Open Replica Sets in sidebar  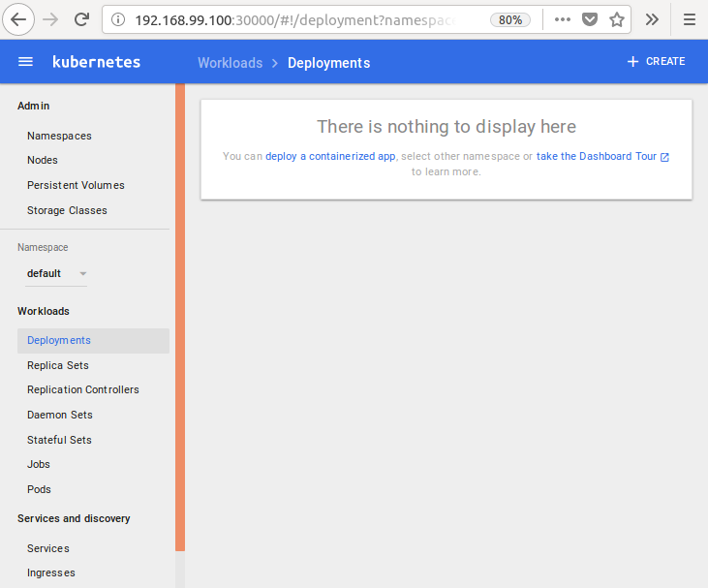[x=58, y=365]
